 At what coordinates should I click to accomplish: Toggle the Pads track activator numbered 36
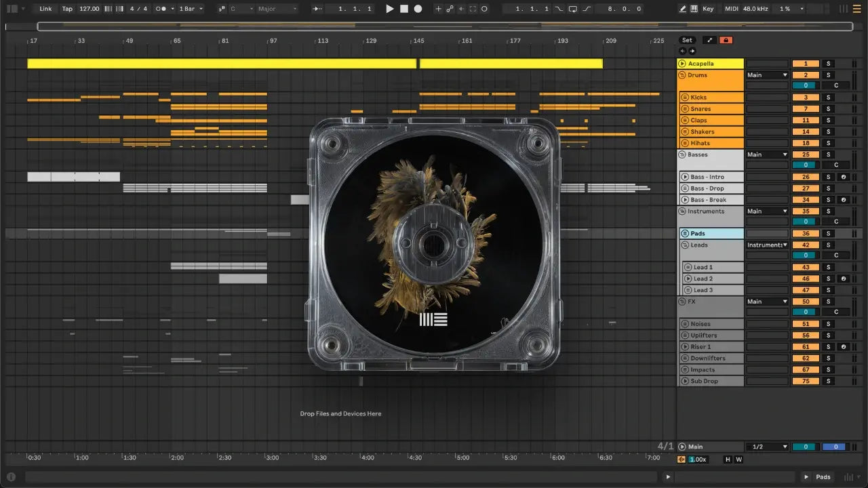806,234
